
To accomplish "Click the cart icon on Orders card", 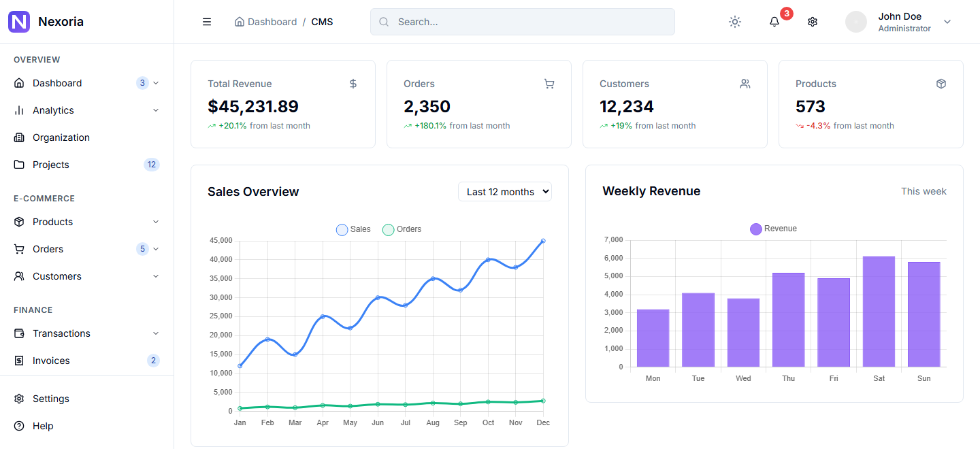I will click(549, 84).
